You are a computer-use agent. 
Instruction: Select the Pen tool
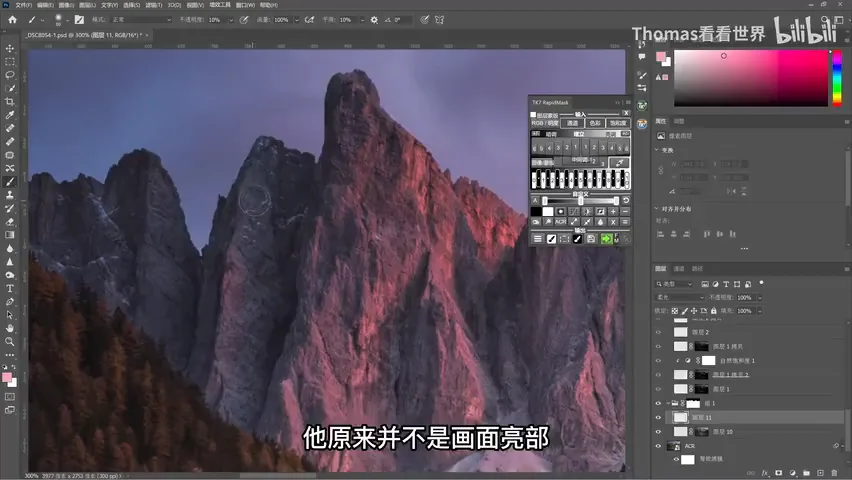(10, 301)
